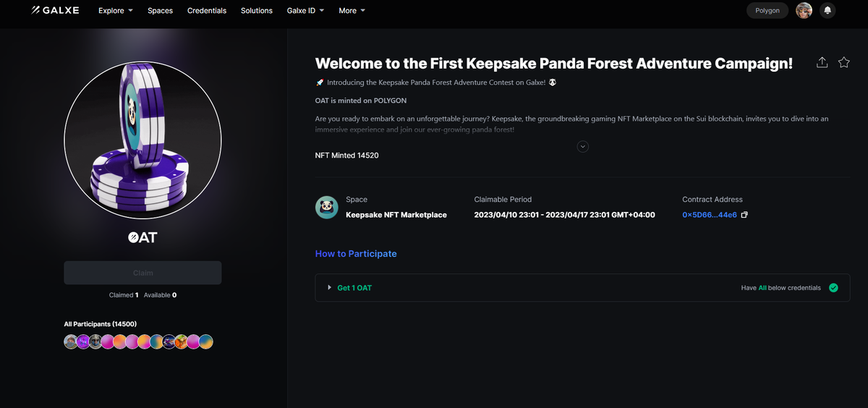
Task: Open contract address 0x5D66...44e6 link
Action: (x=710, y=215)
